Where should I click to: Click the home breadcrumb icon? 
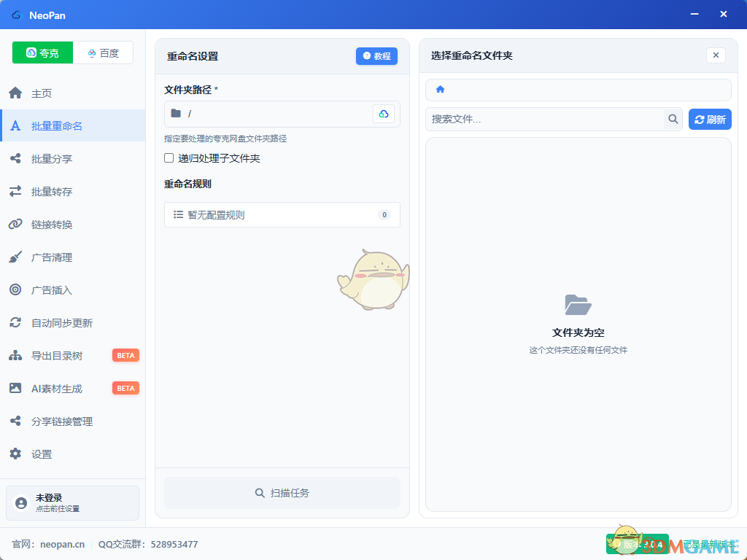[x=440, y=90]
